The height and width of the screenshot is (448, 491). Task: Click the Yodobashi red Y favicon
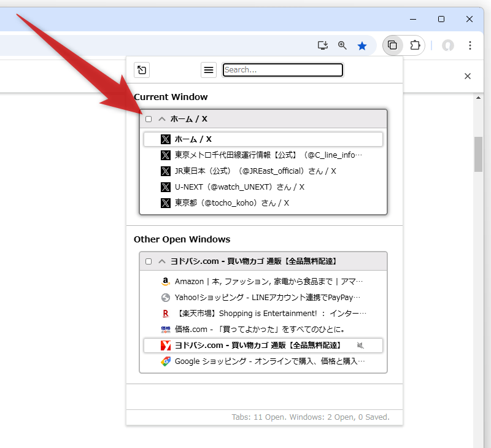[166, 346]
